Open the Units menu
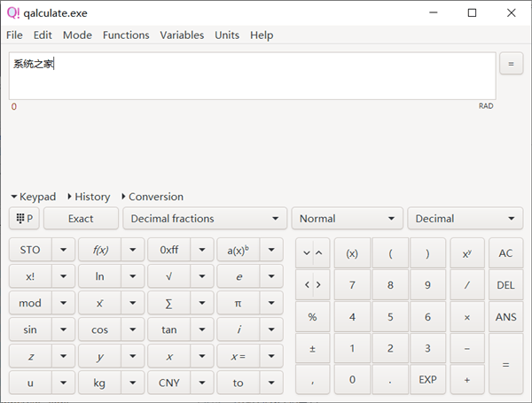 point(227,35)
